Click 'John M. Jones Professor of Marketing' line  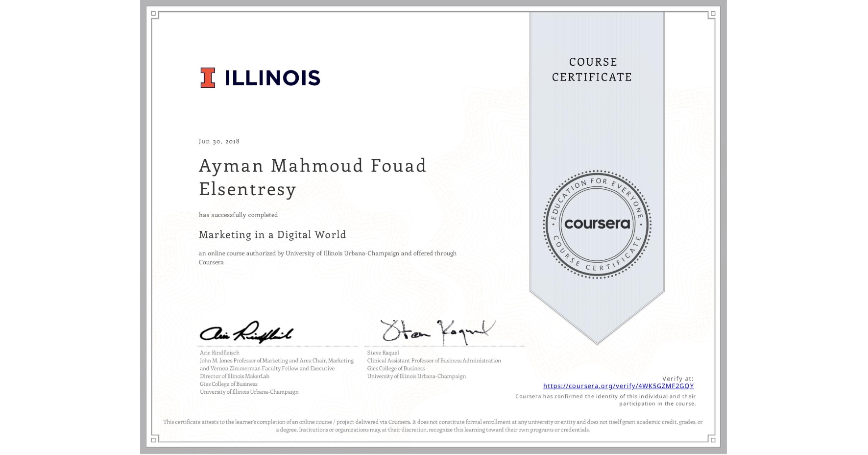coord(277,360)
